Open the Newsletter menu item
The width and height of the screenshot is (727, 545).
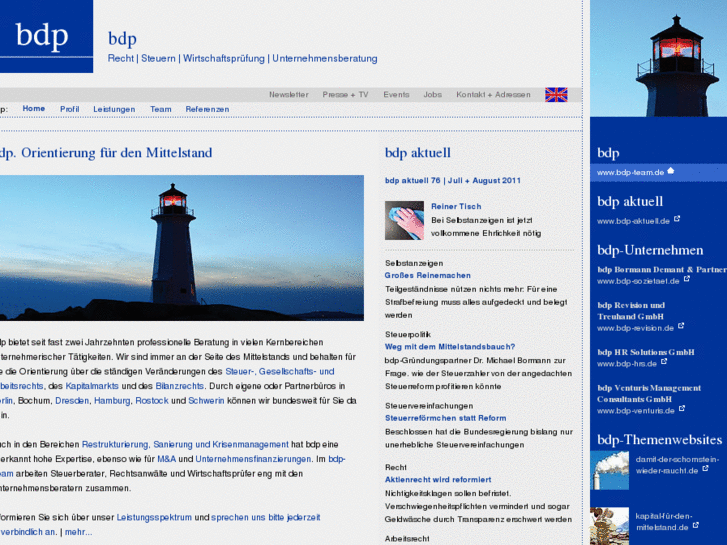[289, 95]
